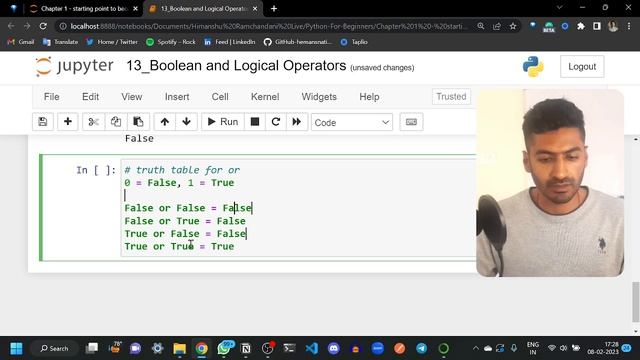
Task: Open the Help menu
Action: (x=369, y=97)
